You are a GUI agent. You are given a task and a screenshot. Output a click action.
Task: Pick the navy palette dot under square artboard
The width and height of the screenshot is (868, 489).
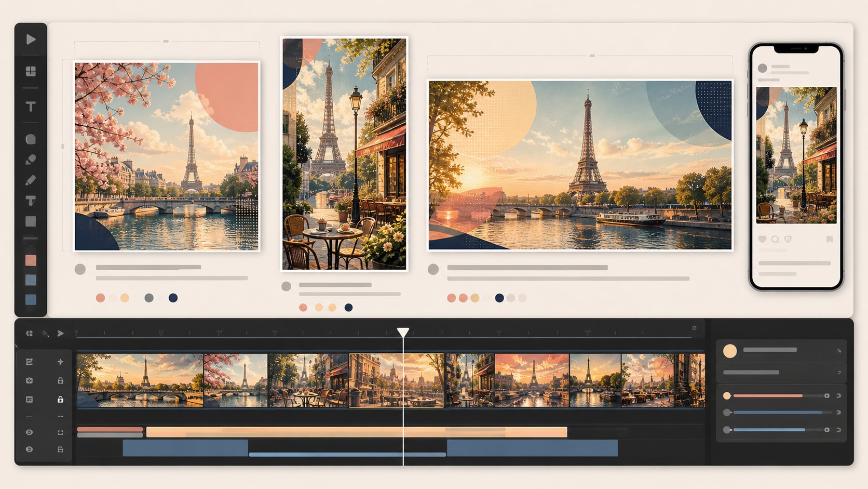(x=173, y=298)
